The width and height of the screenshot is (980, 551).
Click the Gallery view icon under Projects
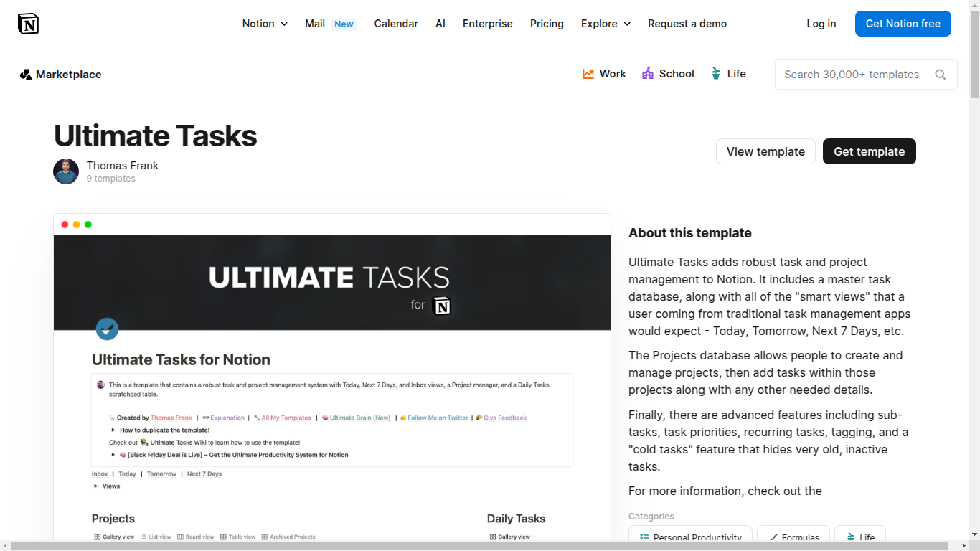click(98, 537)
